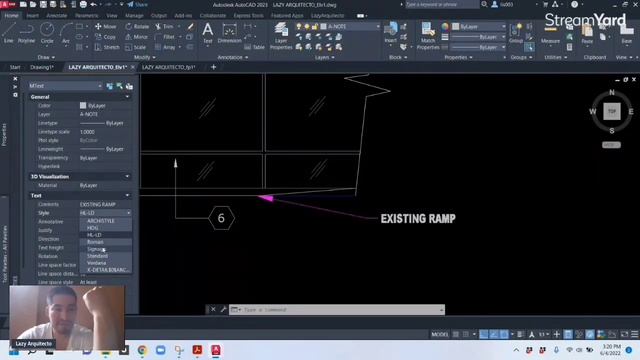Viewport: 640px width, 360px height.
Task: Switch to the LAZY ARQUITECTO_fp1 file tab
Action: coord(169,67)
